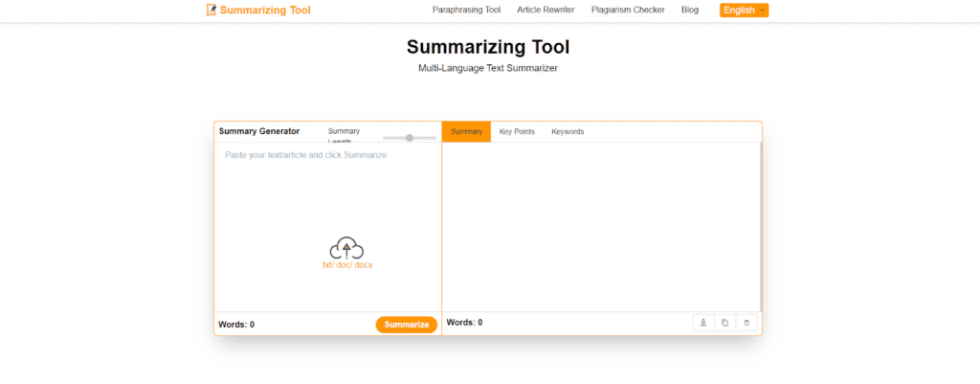Switch to the Key Points tab
This screenshot has width=980, height=384.
coord(517,131)
